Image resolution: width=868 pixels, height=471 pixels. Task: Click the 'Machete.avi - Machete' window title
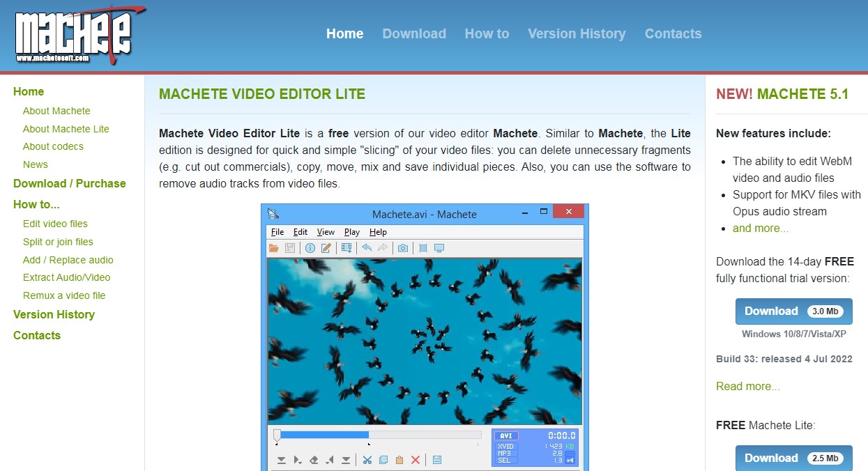tap(425, 214)
